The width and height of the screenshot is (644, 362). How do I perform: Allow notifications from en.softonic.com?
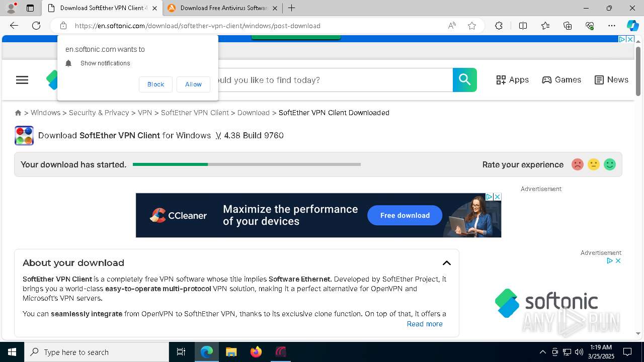tap(193, 84)
